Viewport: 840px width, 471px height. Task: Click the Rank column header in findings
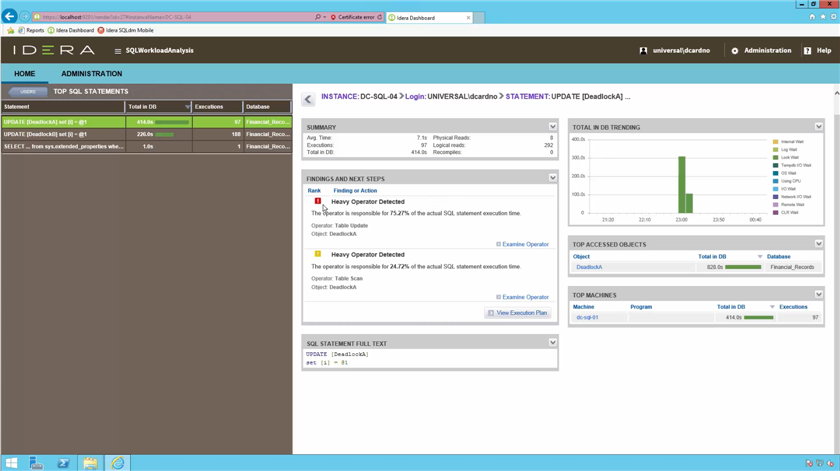pos(314,191)
